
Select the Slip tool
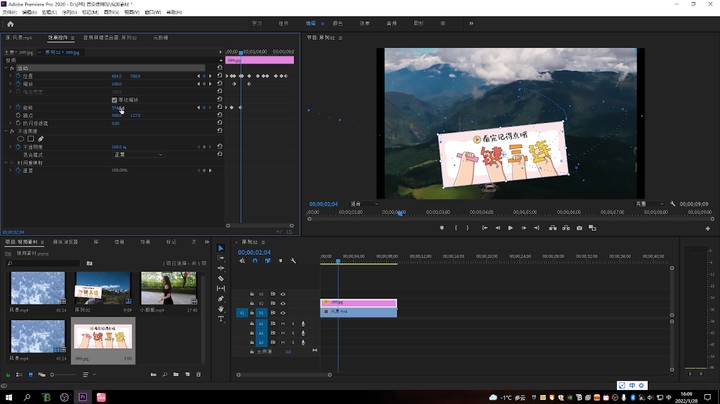pyautogui.click(x=221, y=288)
